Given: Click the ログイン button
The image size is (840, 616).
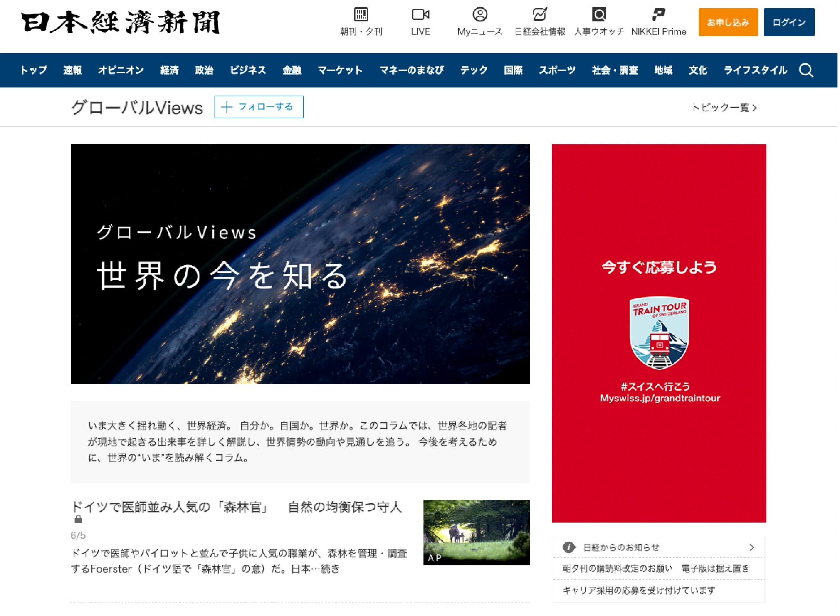Looking at the screenshot, I should coord(789,22).
